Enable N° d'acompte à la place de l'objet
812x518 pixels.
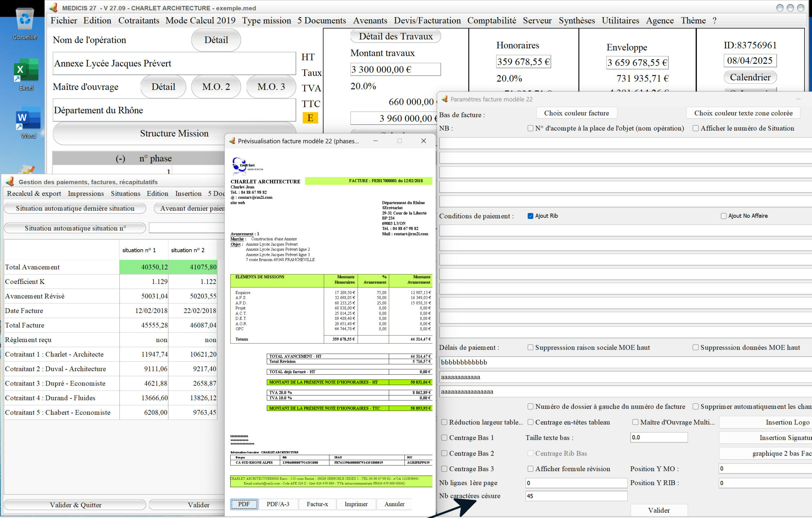click(530, 128)
